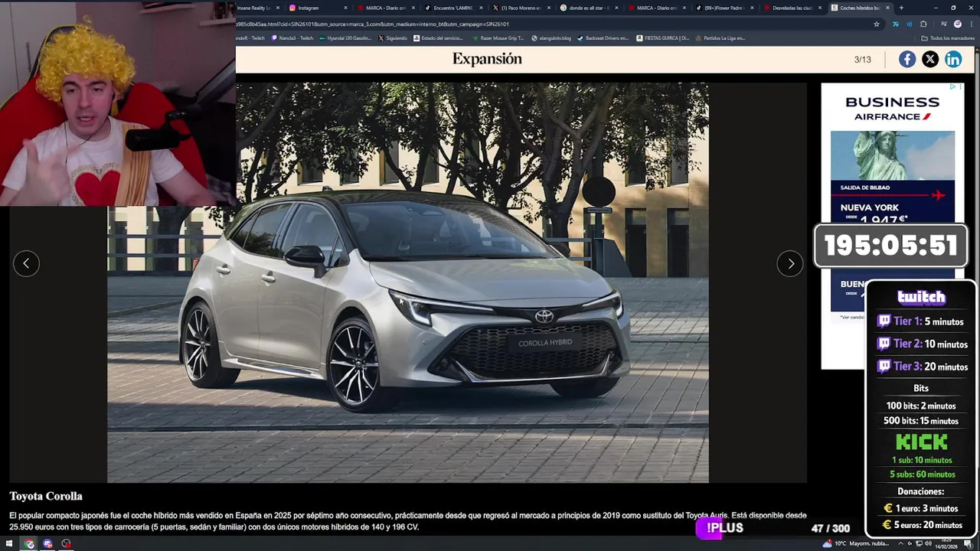Viewport: 980px width, 551px height.
Task: Close the donde es all star tab
Action: pyautogui.click(x=616, y=8)
